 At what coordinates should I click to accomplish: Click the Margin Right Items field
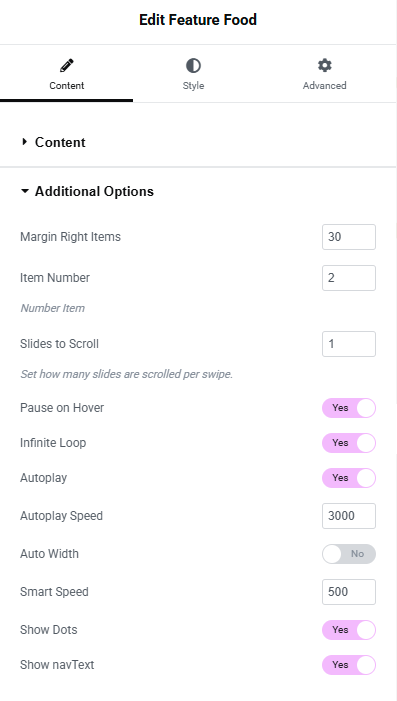click(x=349, y=237)
